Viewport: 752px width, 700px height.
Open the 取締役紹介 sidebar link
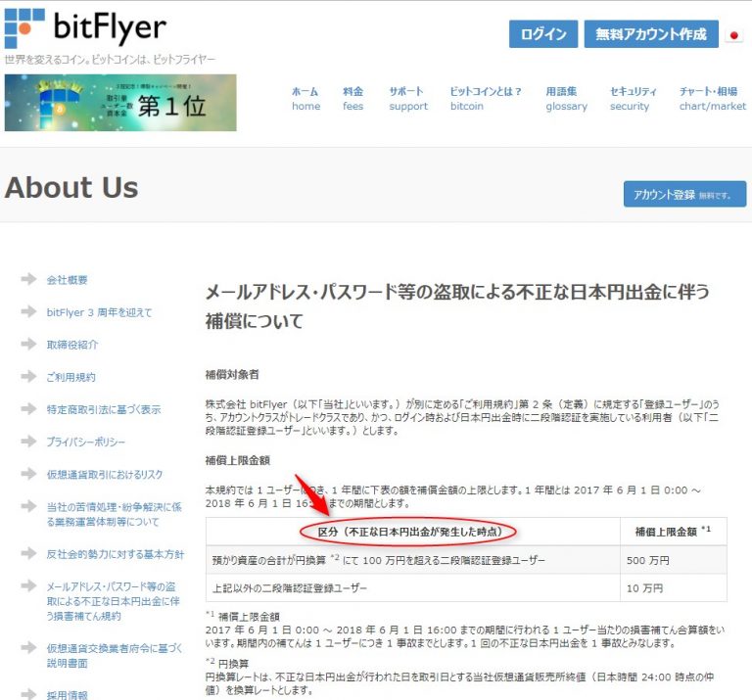click(72, 345)
